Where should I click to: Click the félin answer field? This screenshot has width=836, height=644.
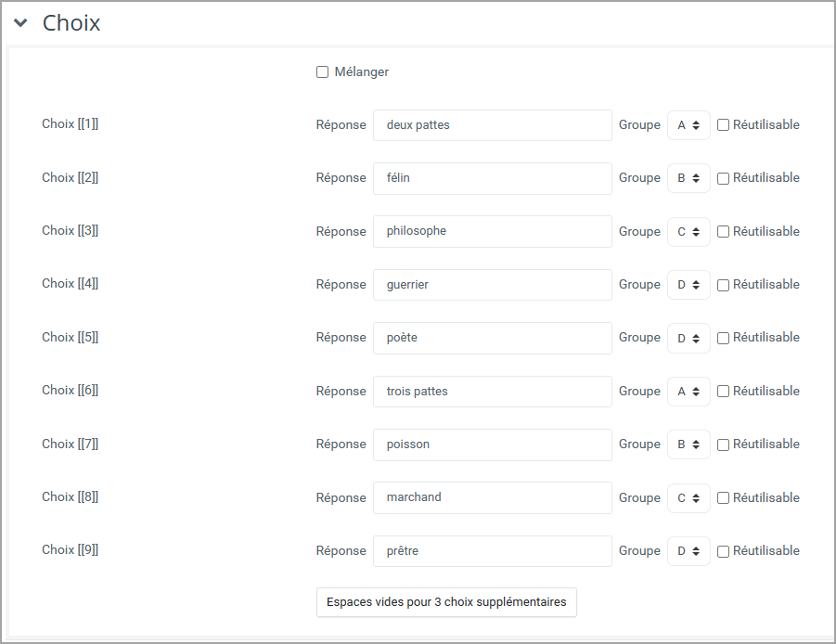(492, 178)
